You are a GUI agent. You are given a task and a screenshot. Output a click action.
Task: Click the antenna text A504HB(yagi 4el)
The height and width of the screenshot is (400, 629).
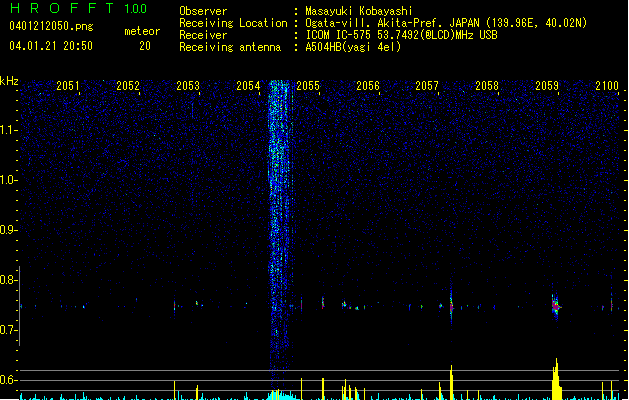coord(353,47)
